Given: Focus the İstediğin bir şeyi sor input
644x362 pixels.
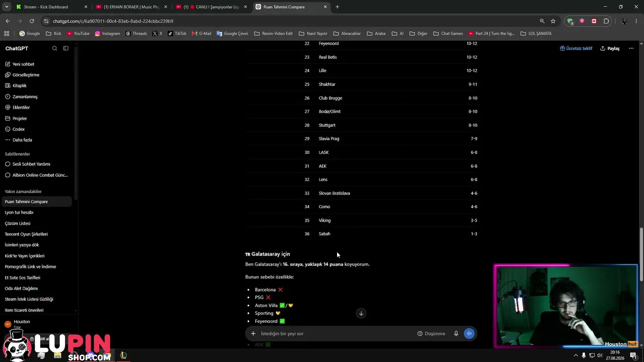Looking at the screenshot, I should 336,333.
